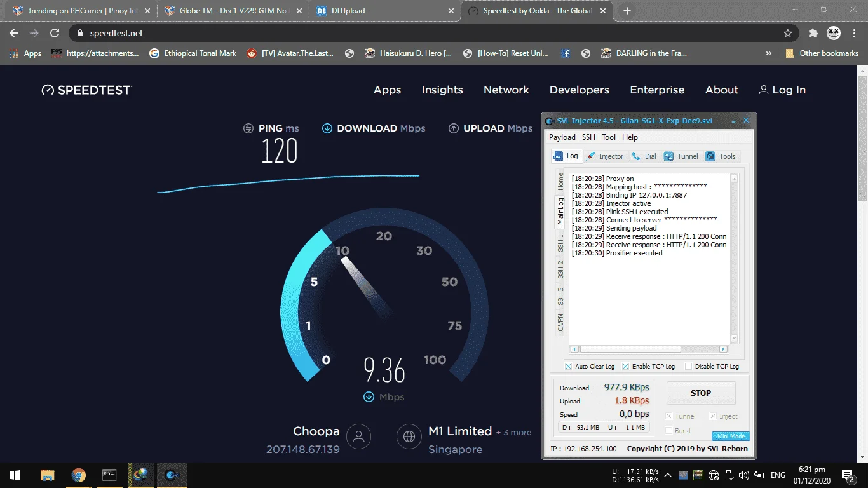Open the Chrome profile avatar
This screenshot has width=868, height=488.
tap(834, 33)
